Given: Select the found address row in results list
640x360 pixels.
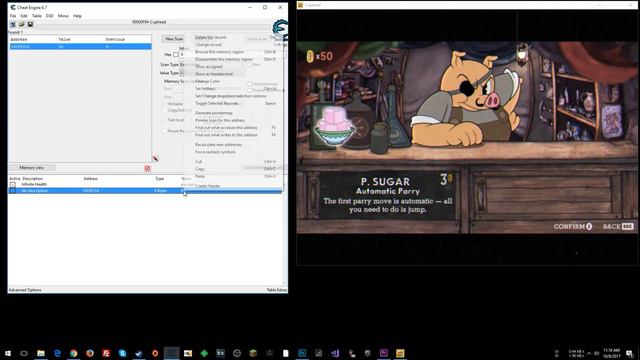Looking at the screenshot, I should tap(80, 47).
